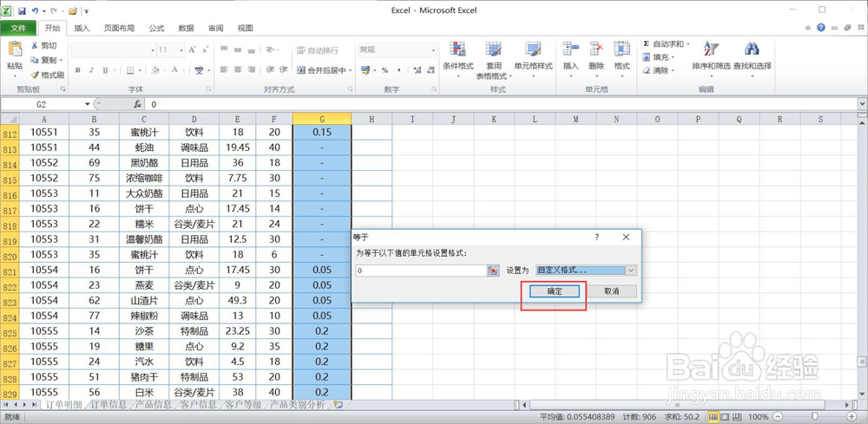This screenshot has width=868, height=424.
Task: Switch to the 插入 Insert ribbon tab
Action: point(82,29)
